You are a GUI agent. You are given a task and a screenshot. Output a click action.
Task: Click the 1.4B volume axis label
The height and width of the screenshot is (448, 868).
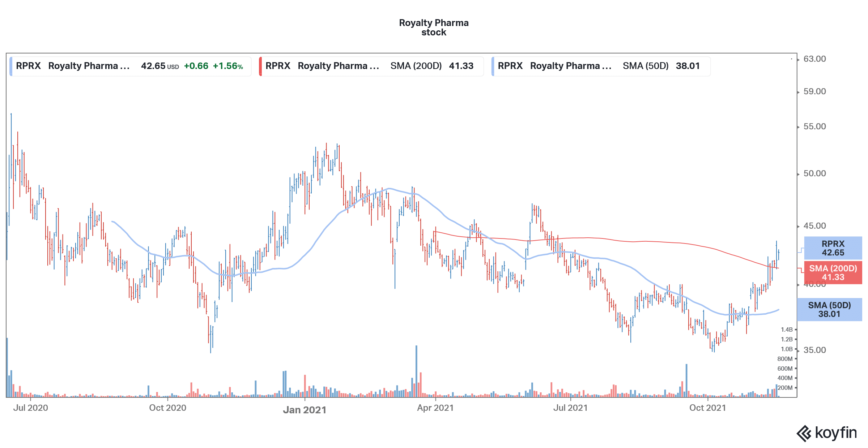787,329
